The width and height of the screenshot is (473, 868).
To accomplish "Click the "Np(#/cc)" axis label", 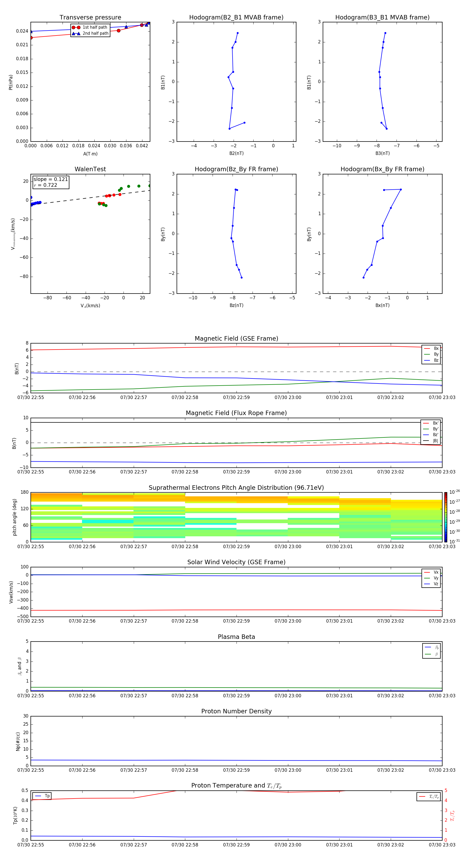I will (x=18, y=741).
